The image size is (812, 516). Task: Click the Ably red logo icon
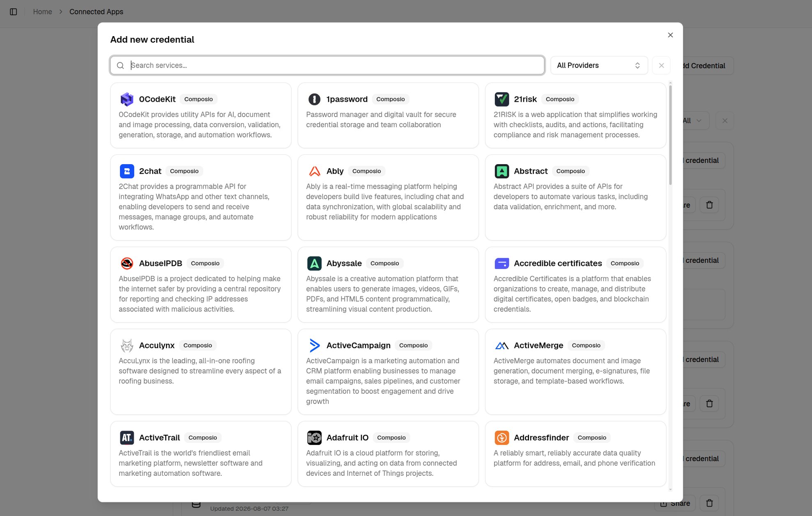(x=314, y=171)
